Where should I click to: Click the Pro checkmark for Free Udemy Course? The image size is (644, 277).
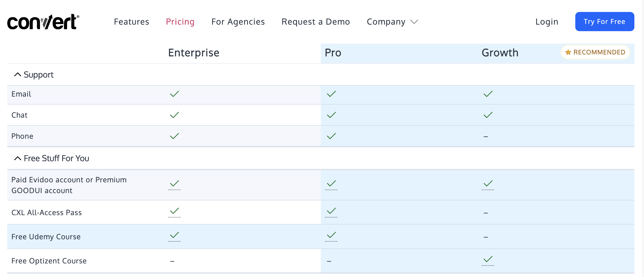click(331, 235)
